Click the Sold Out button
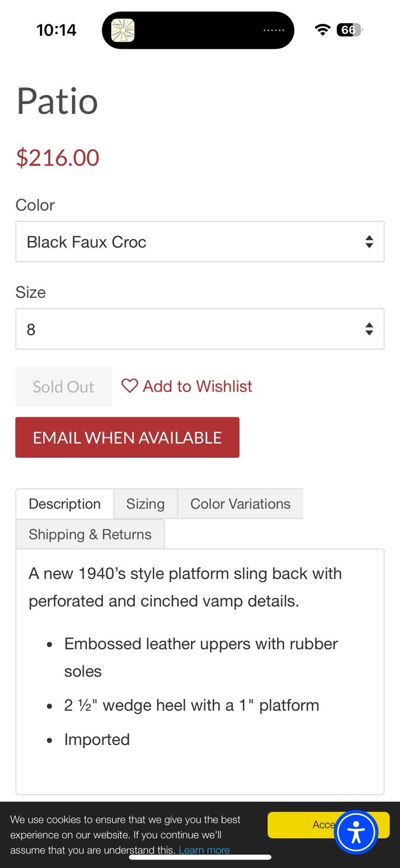The image size is (400, 868). tap(63, 387)
